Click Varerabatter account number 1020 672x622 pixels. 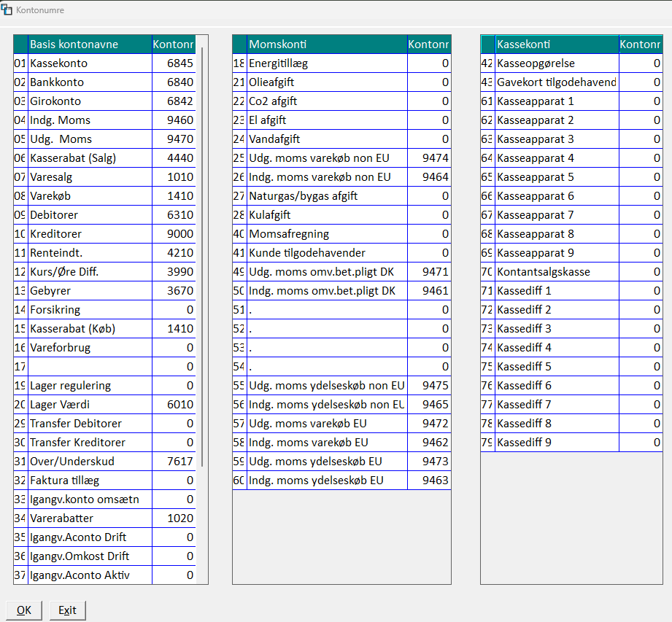pos(174,518)
